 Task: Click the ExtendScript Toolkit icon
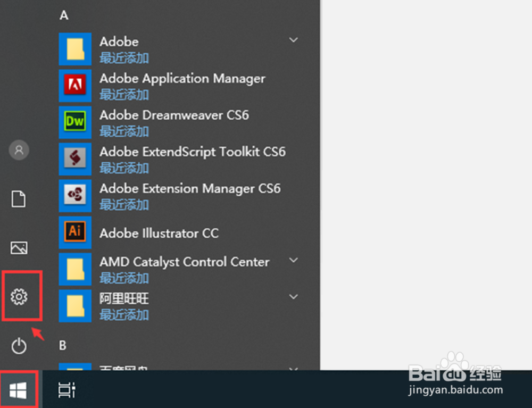click(x=75, y=159)
